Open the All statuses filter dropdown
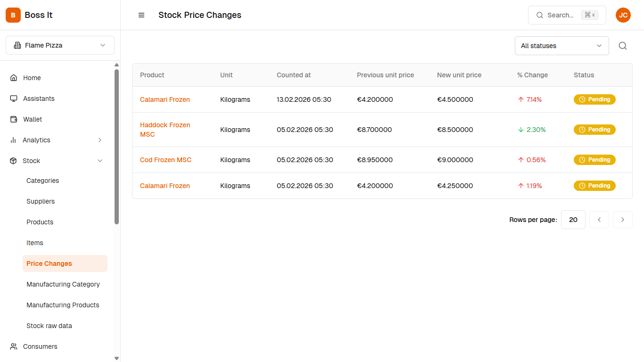The image size is (644, 362). coord(561,46)
